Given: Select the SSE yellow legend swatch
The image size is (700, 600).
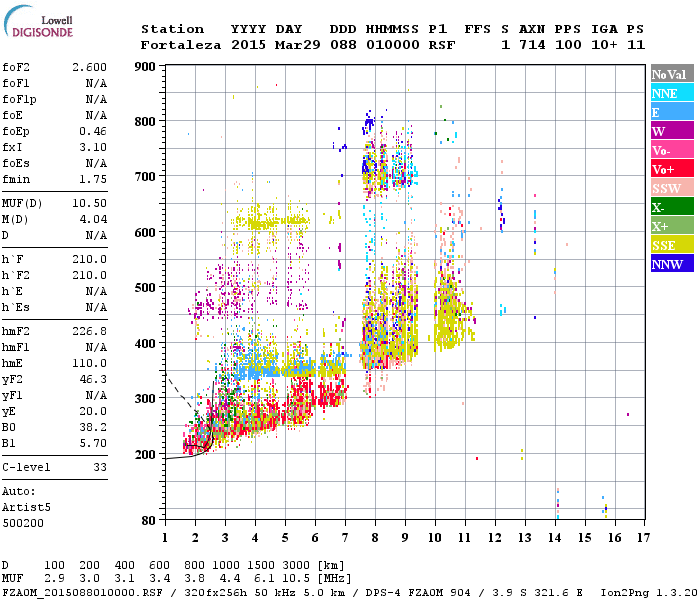Looking at the screenshot, I should (672, 245).
